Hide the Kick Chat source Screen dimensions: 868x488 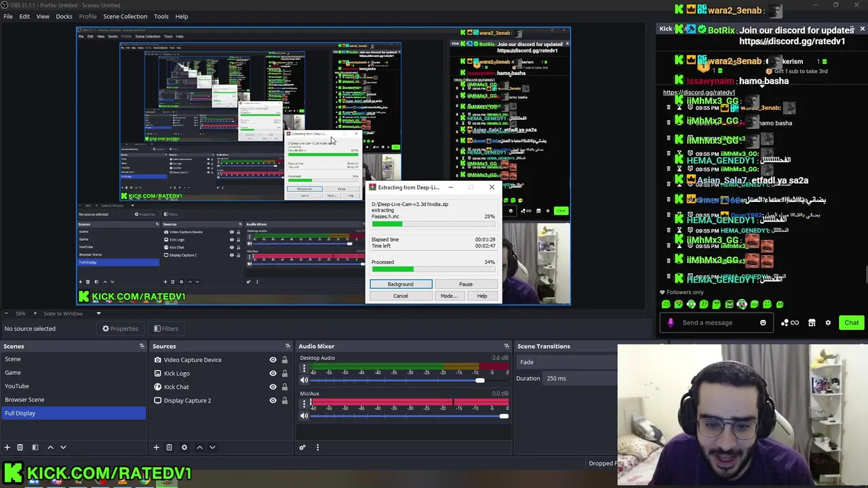[273, 387]
